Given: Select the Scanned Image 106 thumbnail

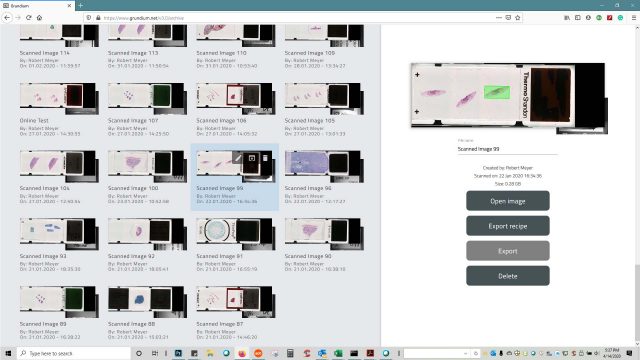Looking at the screenshot, I should click(236, 98).
